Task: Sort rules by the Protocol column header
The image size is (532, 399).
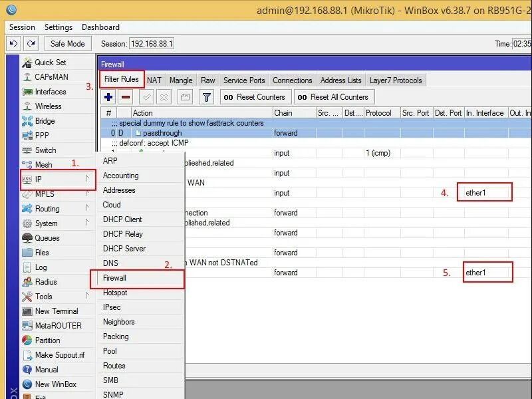Action: tap(382, 113)
